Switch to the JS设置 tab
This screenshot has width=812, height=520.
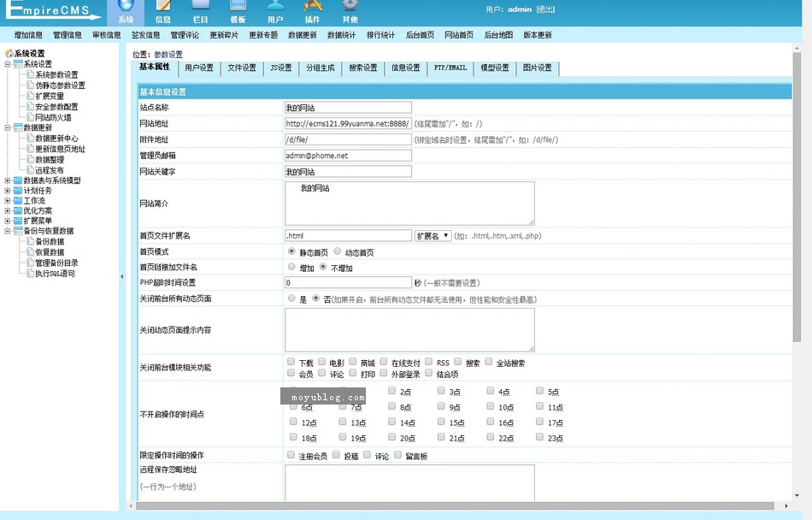(x=281, y=68)
